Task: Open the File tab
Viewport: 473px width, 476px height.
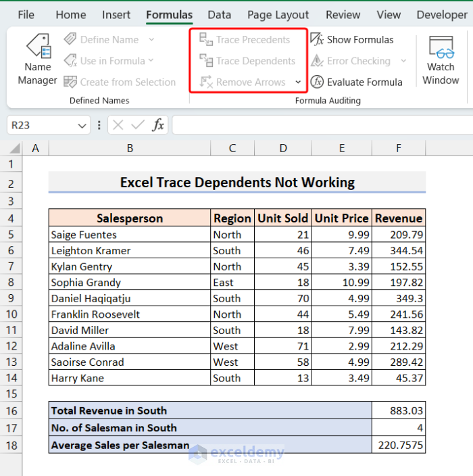Action: 26,15
